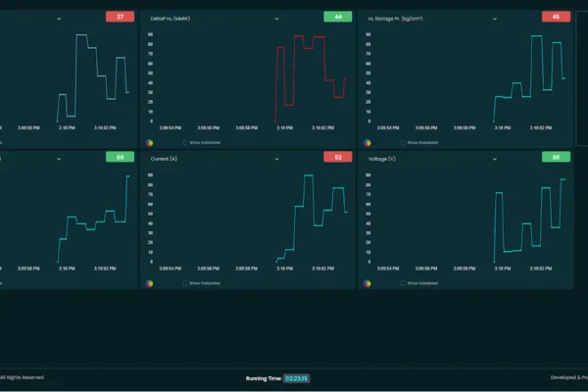Toggle Show Datalabel under Current (A) chart

click(184, 283)
